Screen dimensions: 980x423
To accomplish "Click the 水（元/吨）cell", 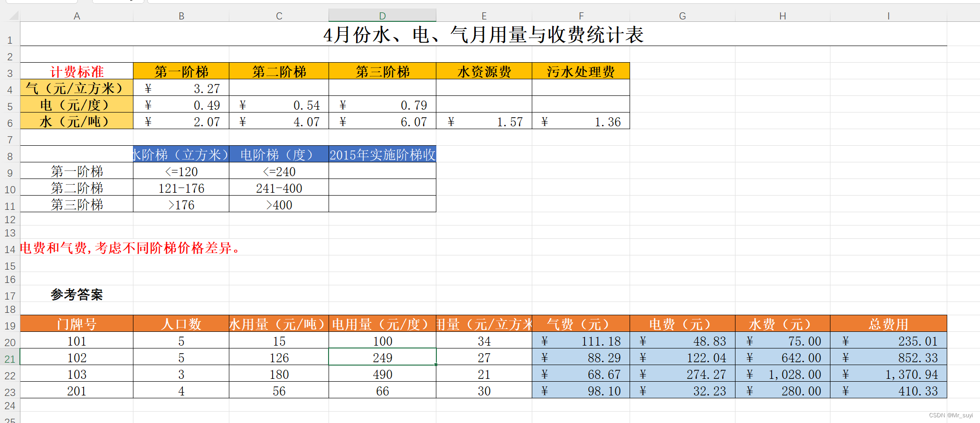I will [76, 121].
